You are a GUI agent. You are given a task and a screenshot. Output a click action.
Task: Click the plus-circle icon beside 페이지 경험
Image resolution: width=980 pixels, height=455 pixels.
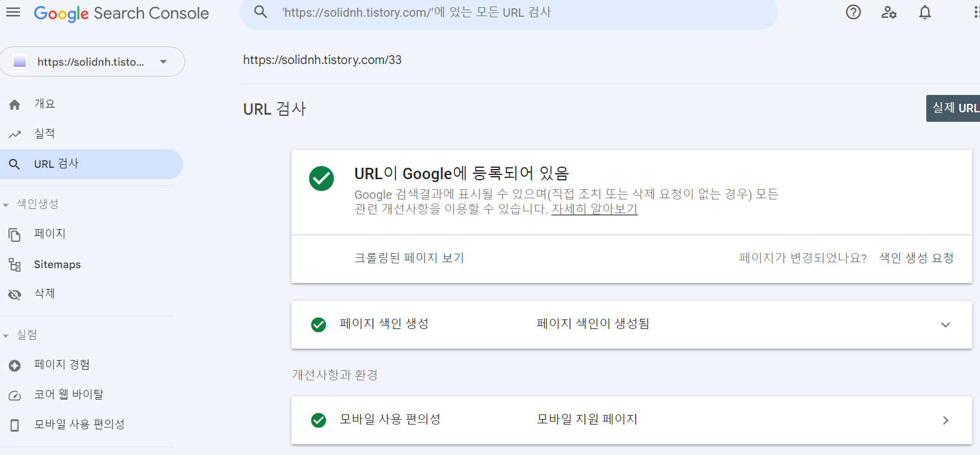pyautogui.click(x=15, y=365)
